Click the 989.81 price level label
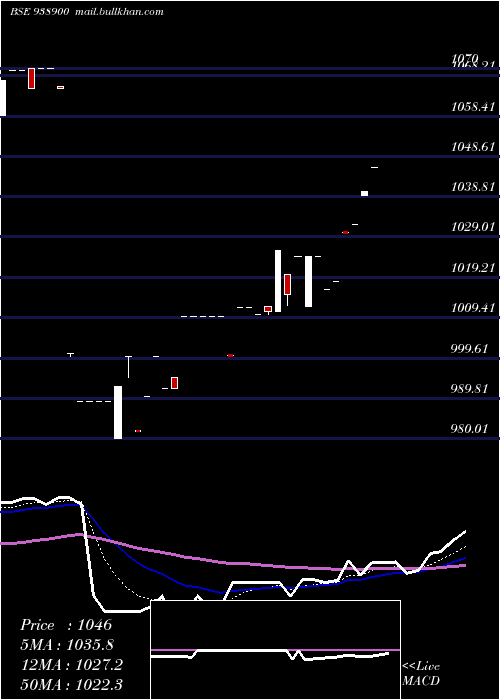The image size is (500, 700). (x=469, y=388)
